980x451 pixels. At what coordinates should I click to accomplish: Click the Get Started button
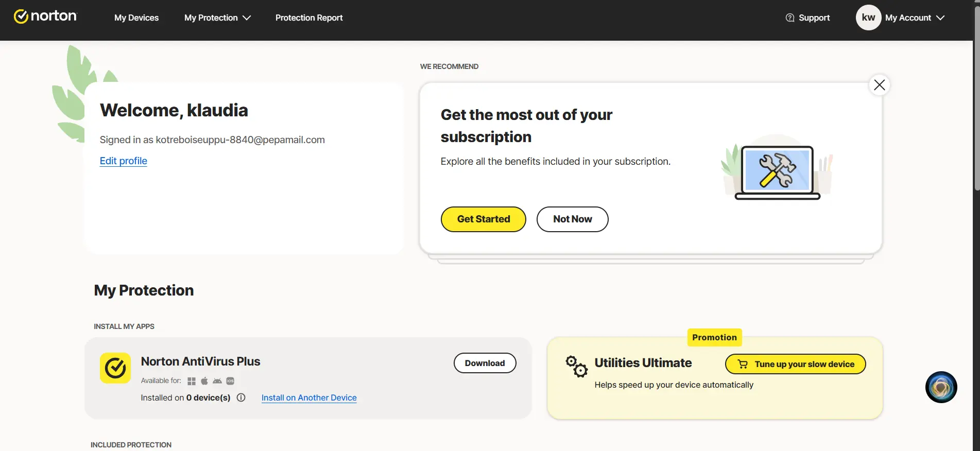pyautogui.click(x=484, y=219)
